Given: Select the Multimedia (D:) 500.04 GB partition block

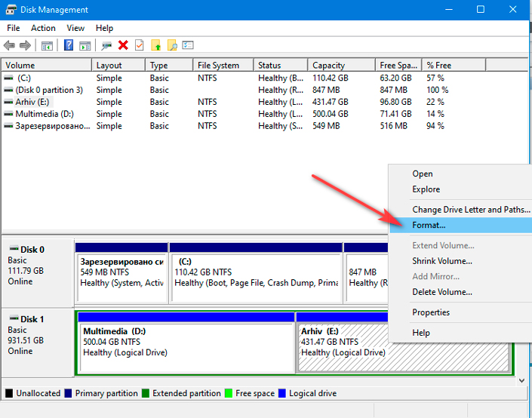Looking at the screenshot, I should tap(186, 343).
